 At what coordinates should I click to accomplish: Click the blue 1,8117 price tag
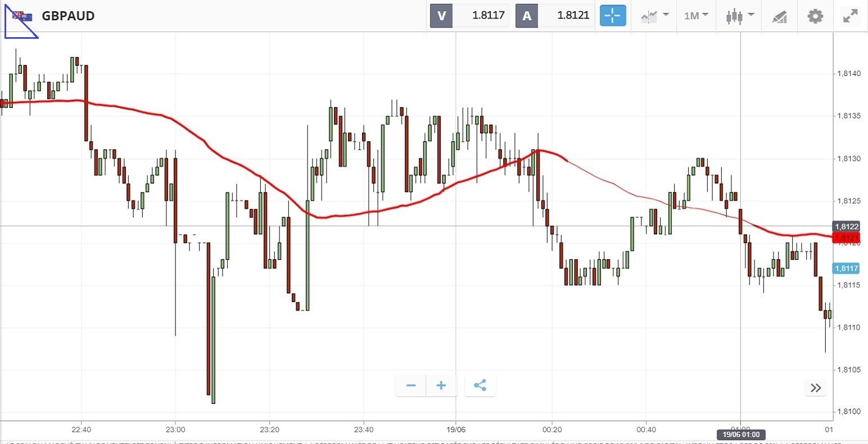[846, 268]
